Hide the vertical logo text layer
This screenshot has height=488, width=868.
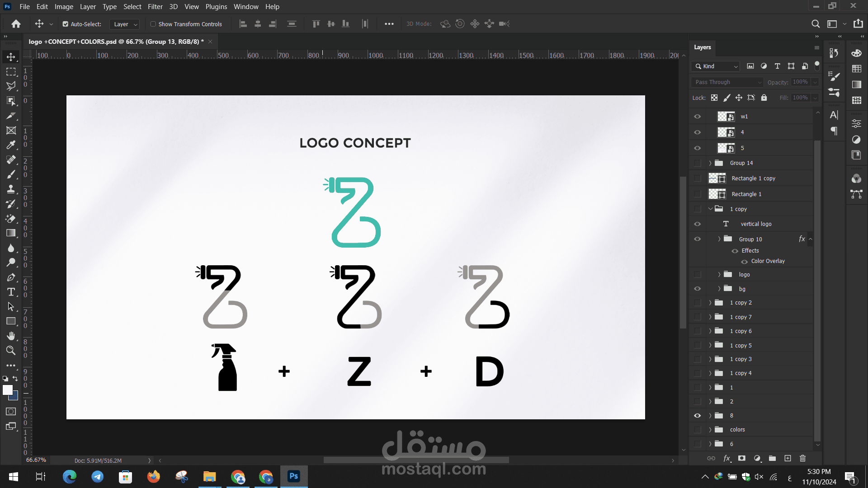(698, 224)
